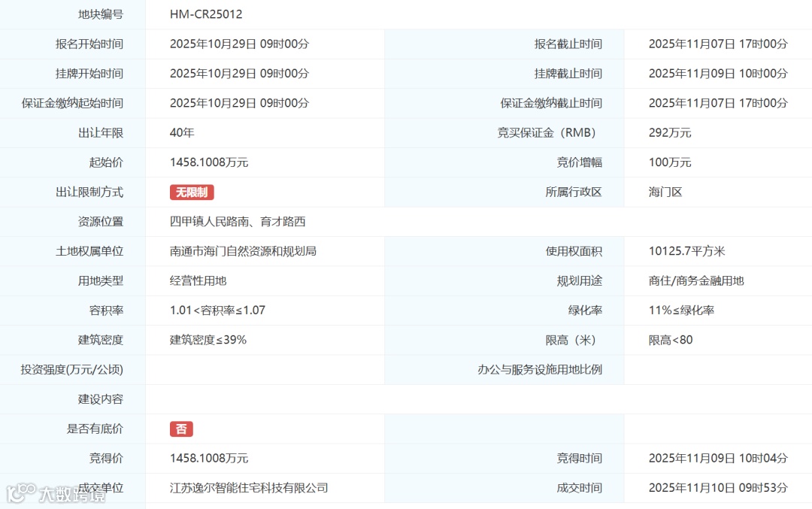
Task: Select the 竞价增幅 value 100万元
Action: click(670, 162)
